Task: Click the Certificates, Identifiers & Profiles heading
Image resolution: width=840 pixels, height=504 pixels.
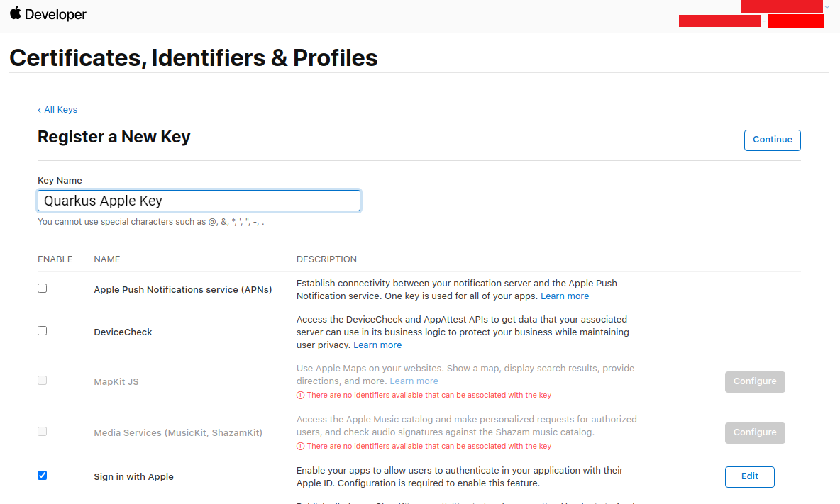Action: (x=194, y=58)
